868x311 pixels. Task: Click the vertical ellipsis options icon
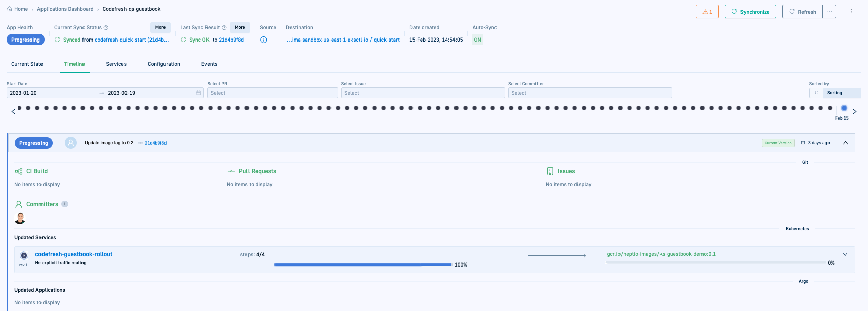pyautogui.click(x=852, y=11)
